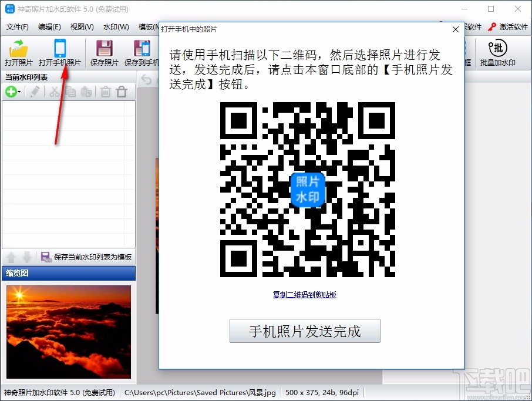Viewport: 532px width, 401px height.
Task: Move watermark down with the down arrow
Action: pyautogui.click(x=27, y=257)
